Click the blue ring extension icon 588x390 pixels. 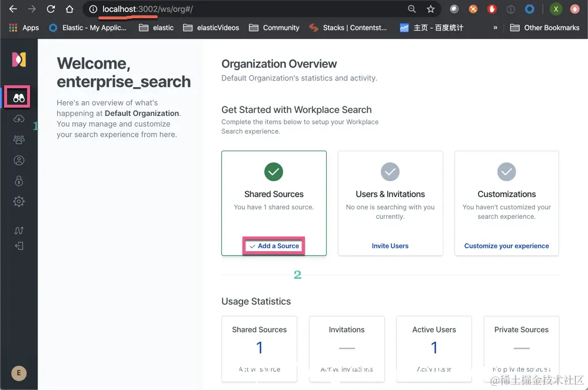[x=530, y=9]
